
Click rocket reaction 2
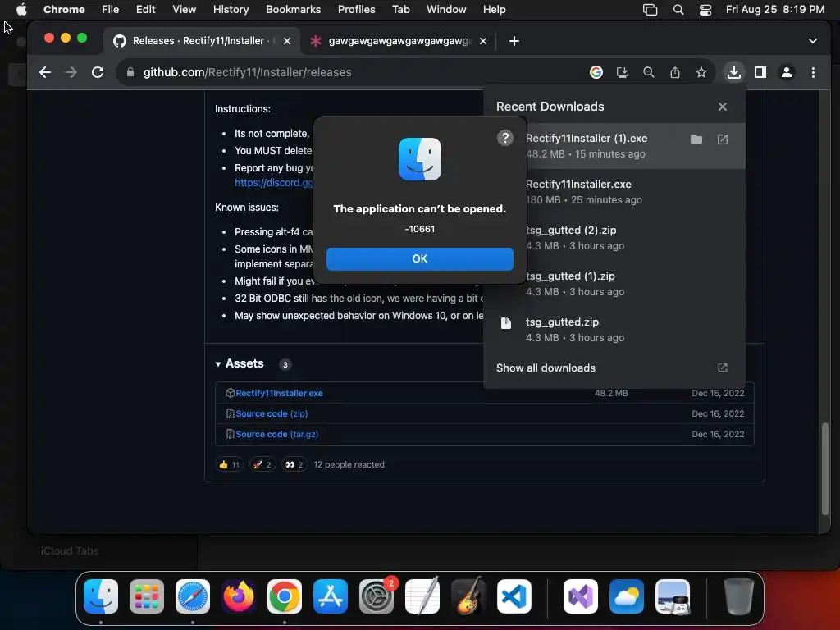coord(262,464)
